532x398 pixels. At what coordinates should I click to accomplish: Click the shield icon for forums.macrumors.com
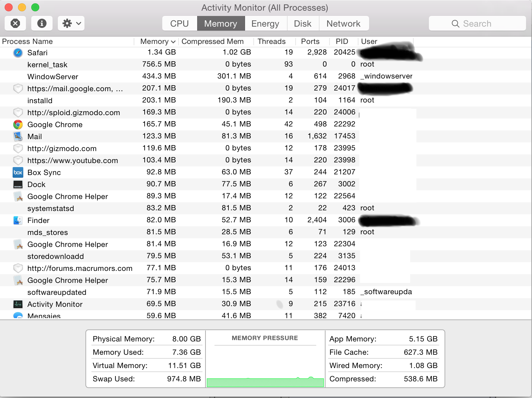click(x=18, y=268)
